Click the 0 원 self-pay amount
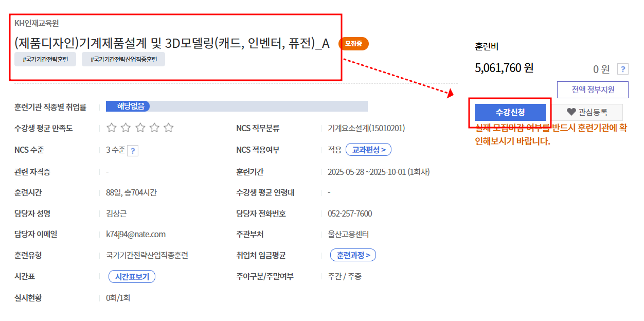This screenshot has width=644, height=321. [601, 69]
